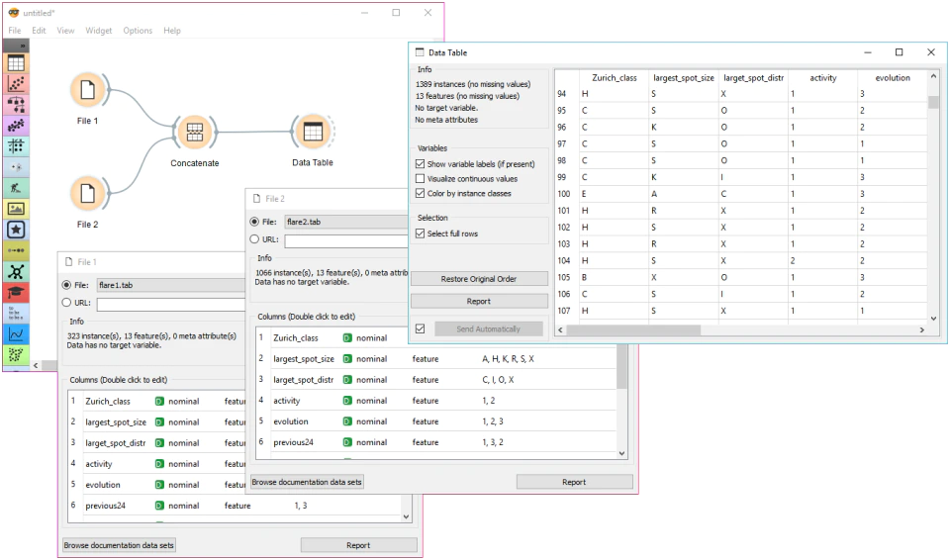This screenshot has width=950, height=560.
Task: Open the Evaluate category purple dots icon
Action: [x=16, y=126]
